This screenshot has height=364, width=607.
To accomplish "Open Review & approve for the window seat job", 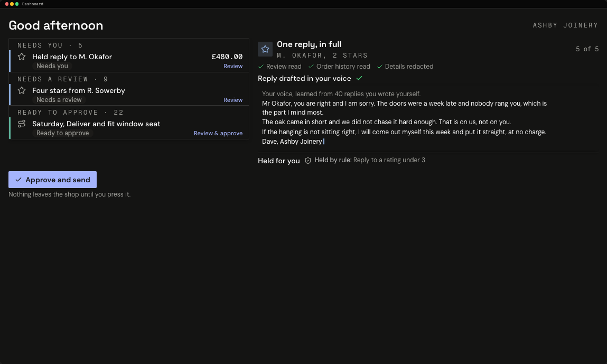I will 218,133.
